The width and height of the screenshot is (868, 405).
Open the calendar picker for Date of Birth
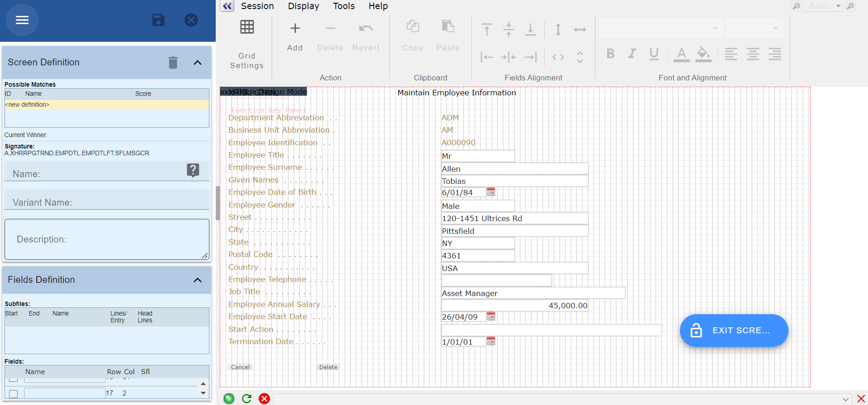[x=491, y=192]
